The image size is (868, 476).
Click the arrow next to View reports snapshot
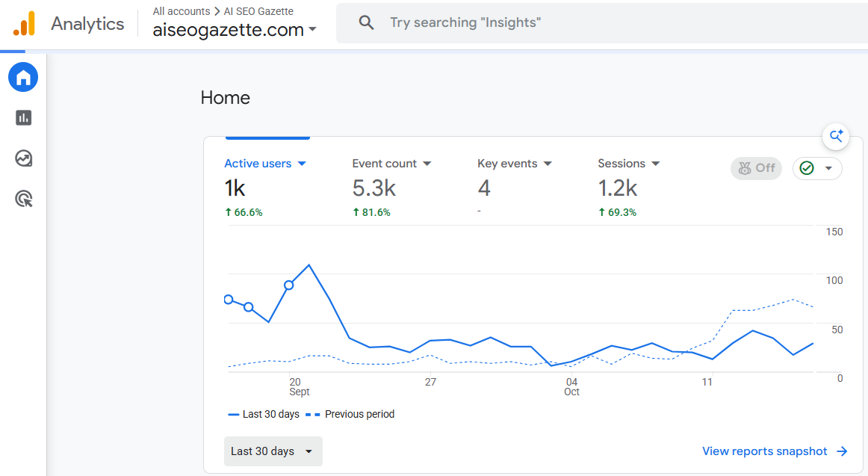(x=842, y=451)
